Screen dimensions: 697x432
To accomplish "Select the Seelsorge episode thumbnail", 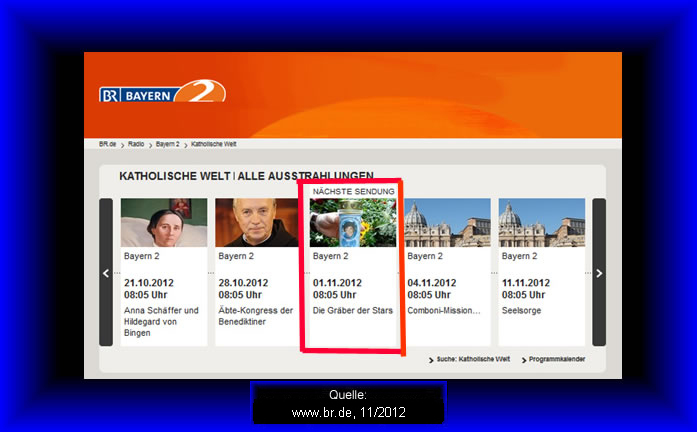I will click(x=541, y=222).
